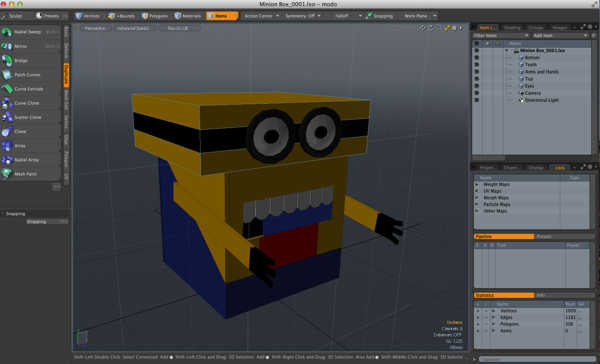Expand the Weight Maps list
Image resolution: width=600 pixels, height=364 pixels.
[x=477, y=184]
